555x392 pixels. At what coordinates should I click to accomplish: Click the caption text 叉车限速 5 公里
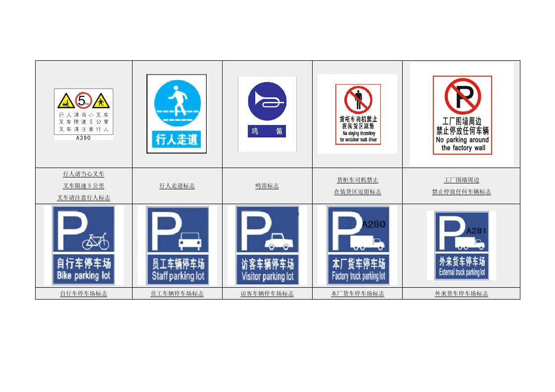84,186
